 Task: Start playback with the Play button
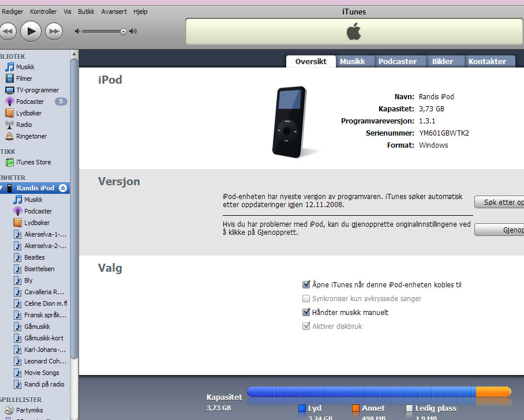tap(31, 32)
